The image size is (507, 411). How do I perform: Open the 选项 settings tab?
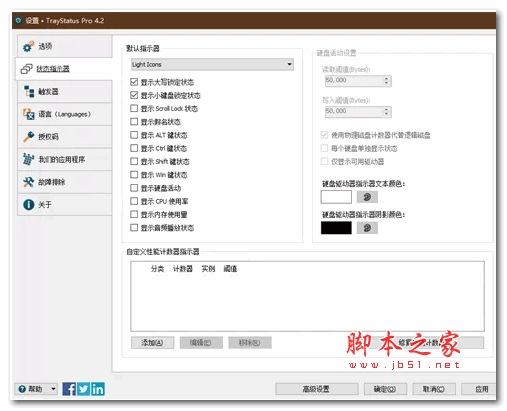(x=65, y=46)
